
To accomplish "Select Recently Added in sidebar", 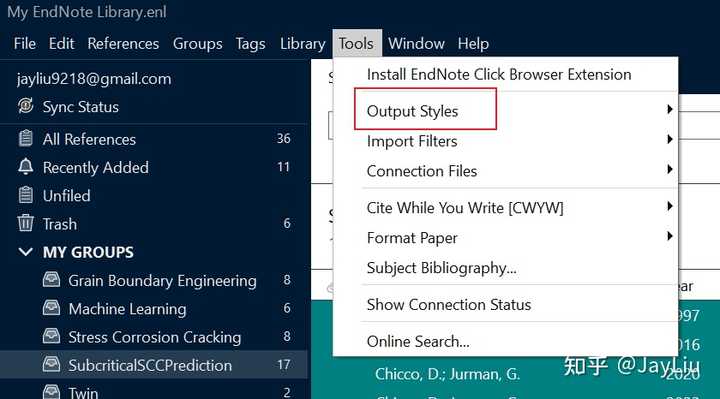I will (x=154, y=167).
